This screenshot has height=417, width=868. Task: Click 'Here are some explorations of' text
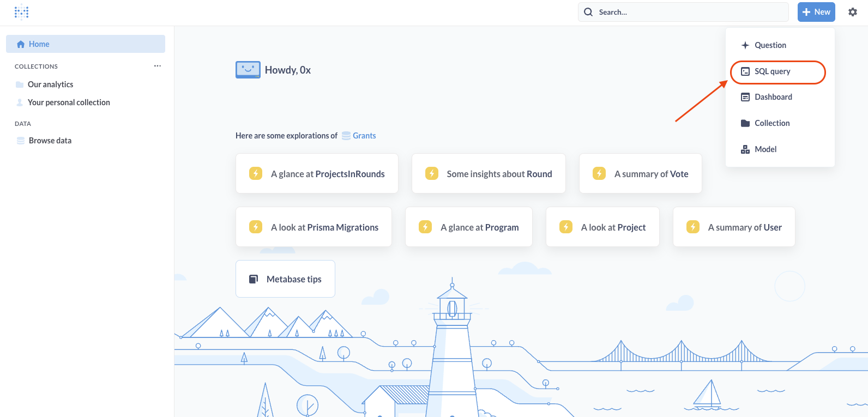coord(286,136)
